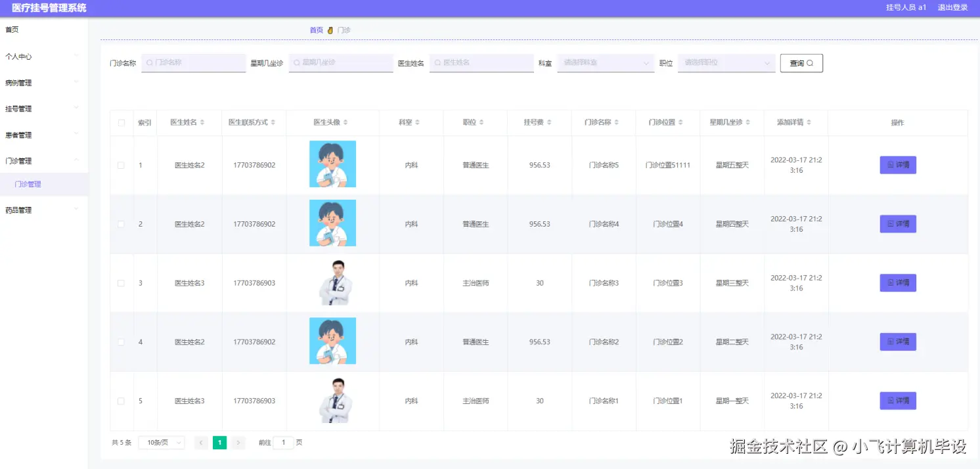Click the 门诊位置51111 cell
The image size is (980, 469).
(668, 166)
